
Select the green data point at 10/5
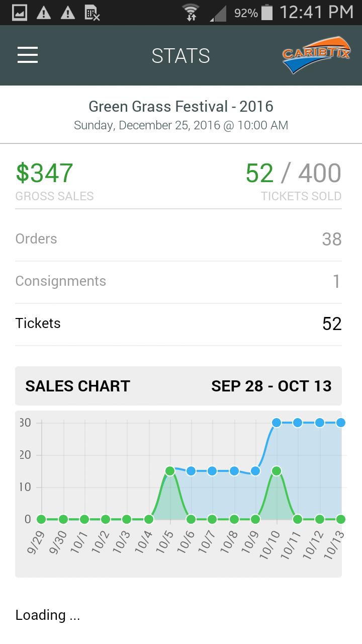tap(169, 471)
